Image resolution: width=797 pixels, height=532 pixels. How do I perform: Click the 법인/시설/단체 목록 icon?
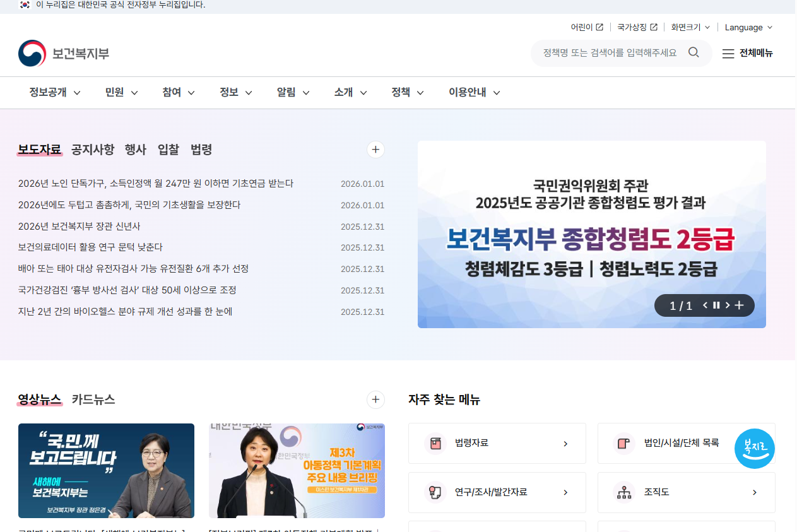tap(624, 443)
